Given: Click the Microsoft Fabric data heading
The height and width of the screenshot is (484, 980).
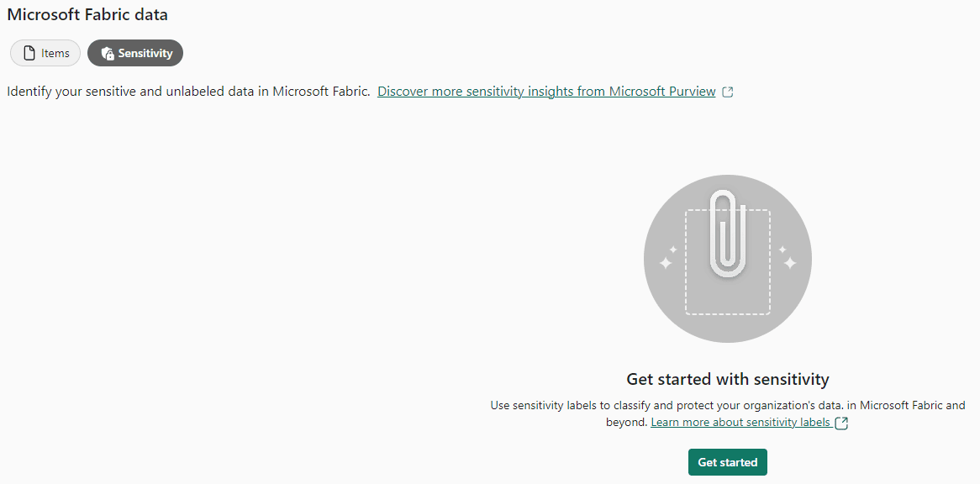Looking at the screenshot, I should pos(87,14).
